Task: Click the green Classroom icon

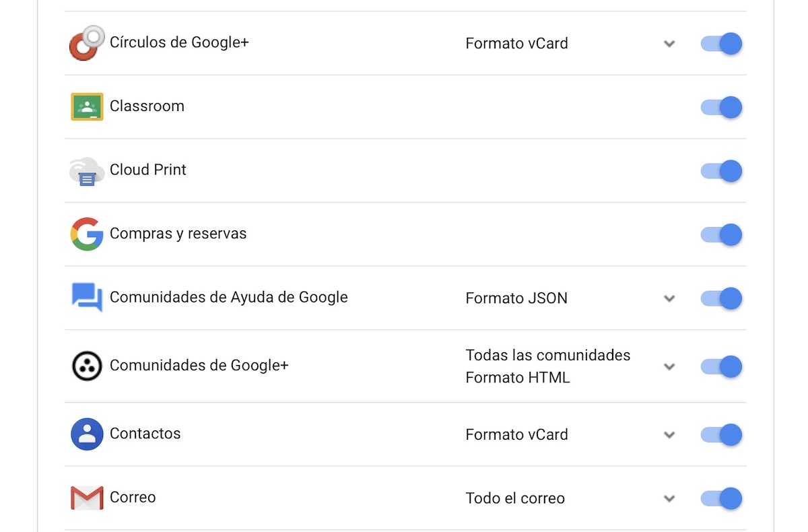Action: pos(87,106)
